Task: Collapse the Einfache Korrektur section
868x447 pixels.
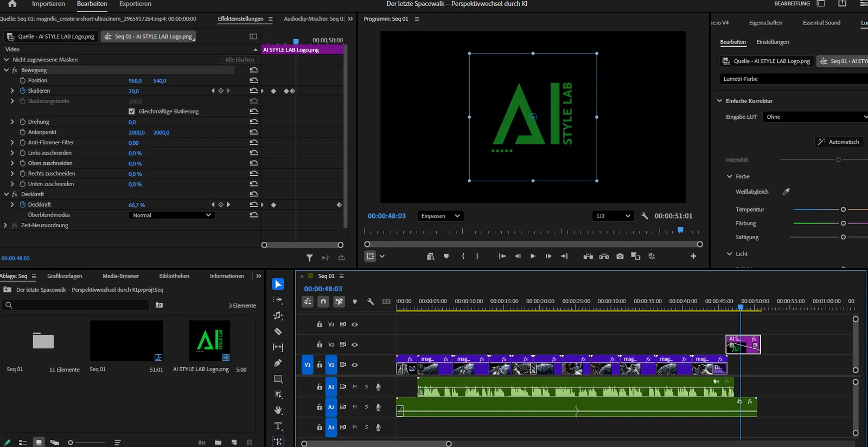Action: coord(719,101)
